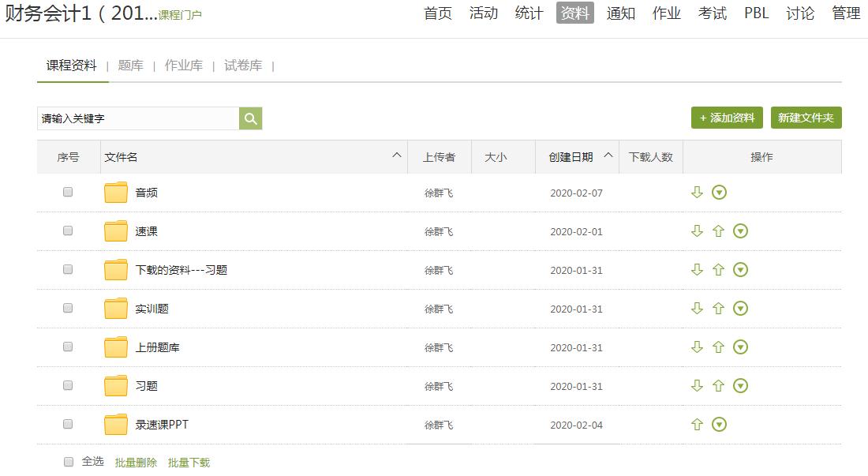This screenshot has width=868, height=476.
Task: Click the 添加资料 button
Action: pyautogui.click(x=727, y=118)
